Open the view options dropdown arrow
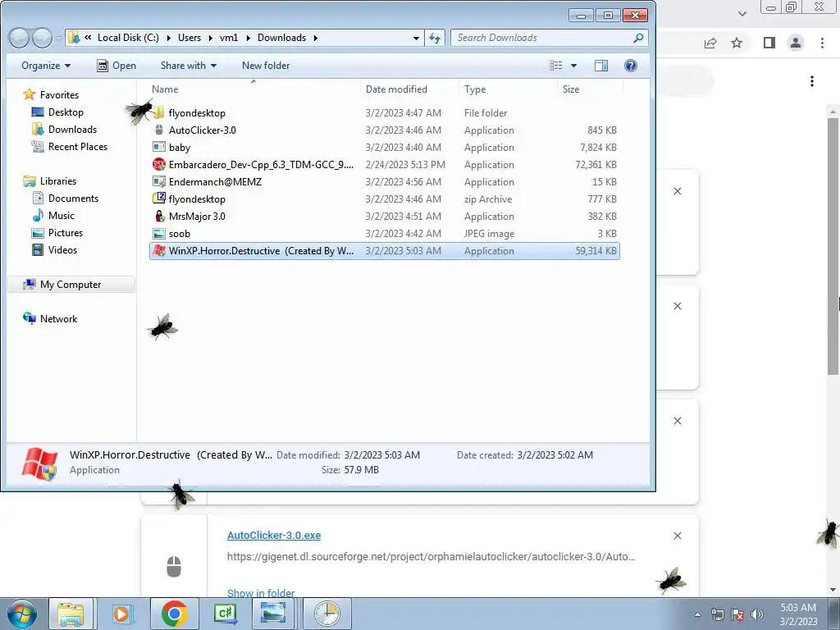Screen dimensions: 840x630 (x=573, y=66)
